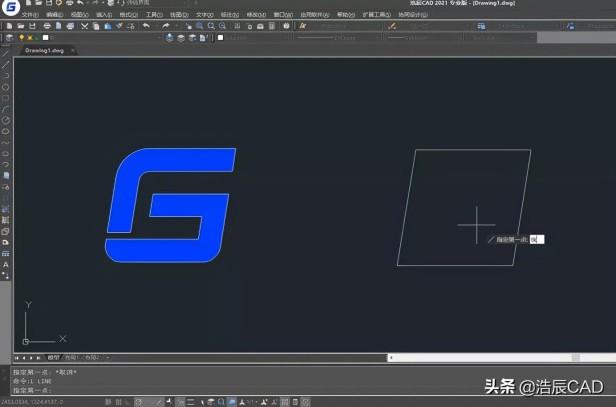The height and width of the screenshot is (407, 616).
Task: Toggle the highlighted blue status bar button
Action: [x=232, y=402]
